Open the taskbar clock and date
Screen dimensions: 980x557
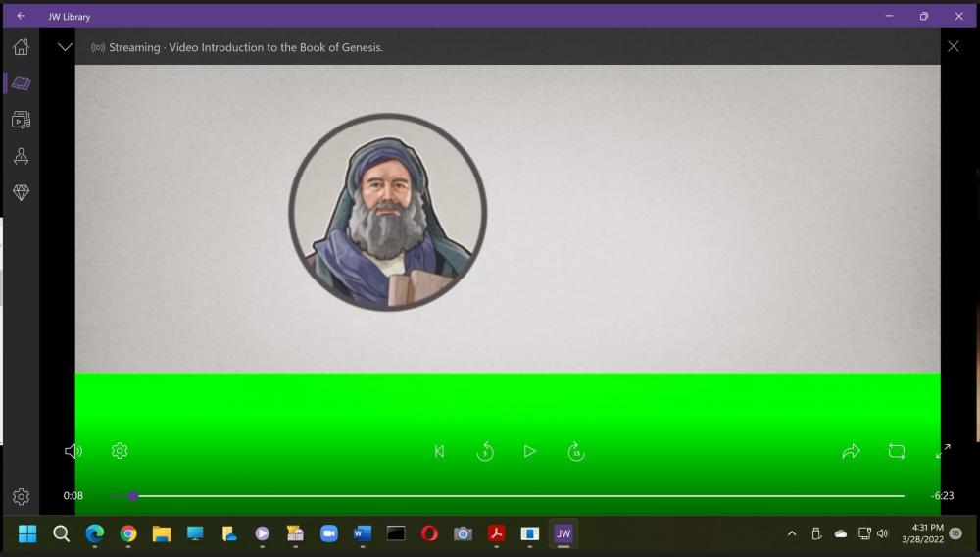click(x=923, y=533)
